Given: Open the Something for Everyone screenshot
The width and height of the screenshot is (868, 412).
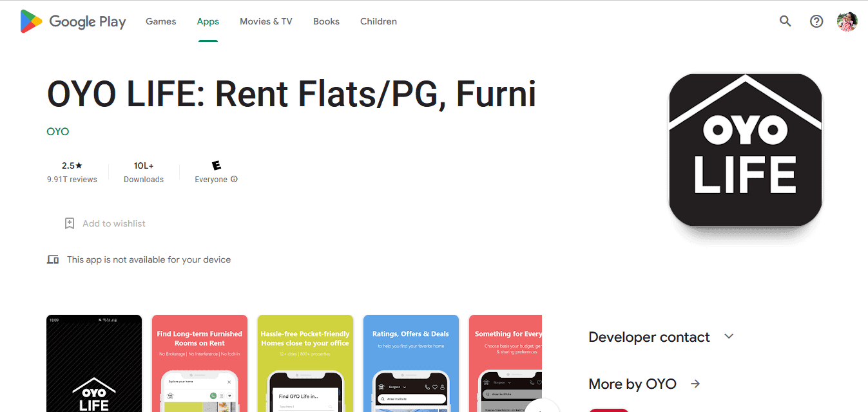Looking at the screenshot, I should tap(505, 363).
